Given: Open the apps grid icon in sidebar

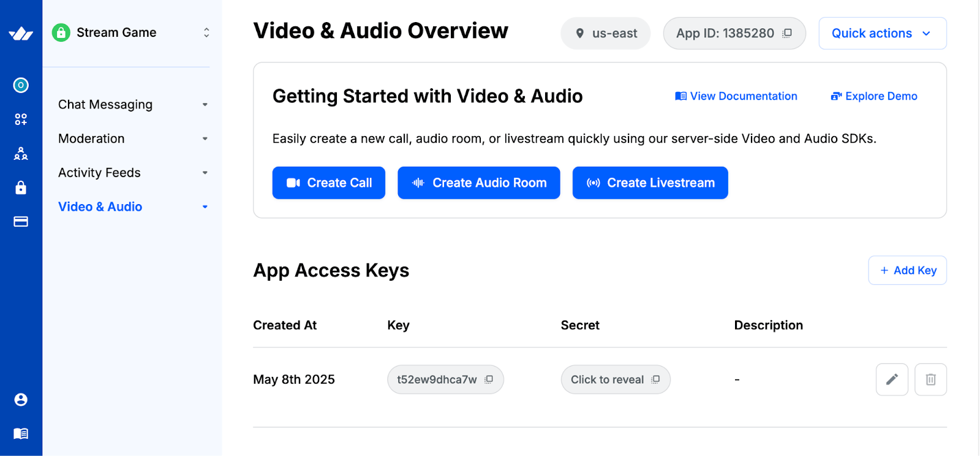Looking at the screenshot, I should pyautogui.click(x=21, y=120).
